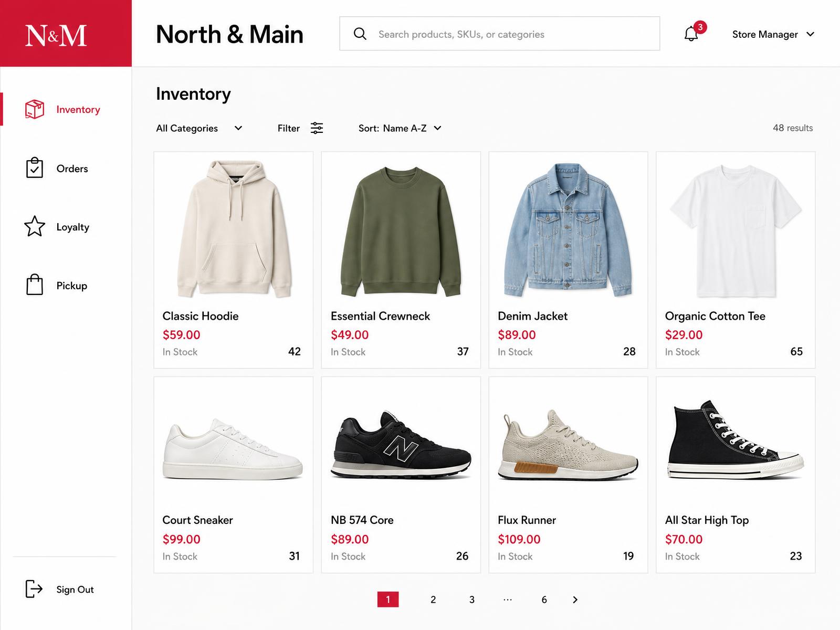
Task: Click the Inventory box icon
Action: (35, 109)
